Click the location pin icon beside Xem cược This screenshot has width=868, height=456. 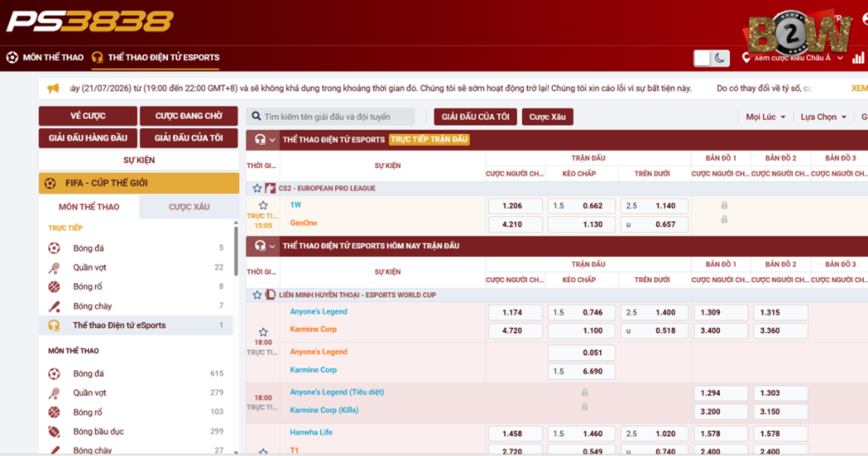click(x=746, y=58)
